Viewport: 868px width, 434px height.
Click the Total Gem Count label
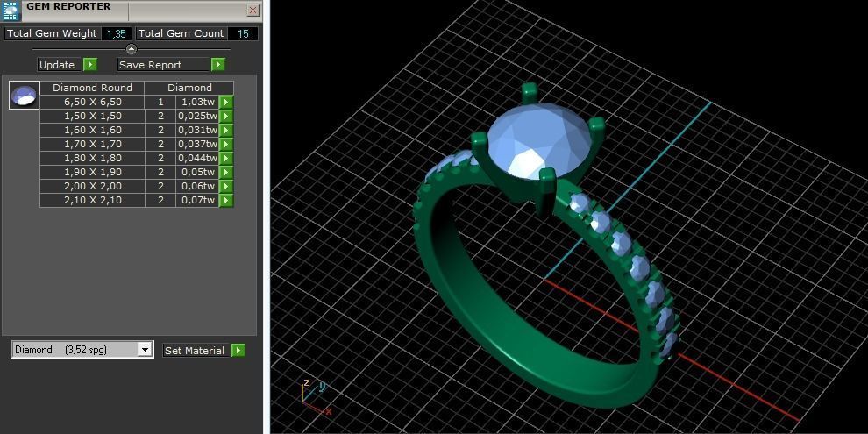point(181,34)
